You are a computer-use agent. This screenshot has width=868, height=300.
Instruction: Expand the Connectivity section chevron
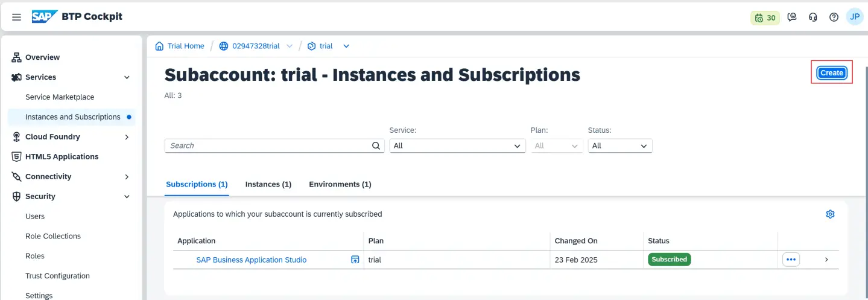[127, 177]
